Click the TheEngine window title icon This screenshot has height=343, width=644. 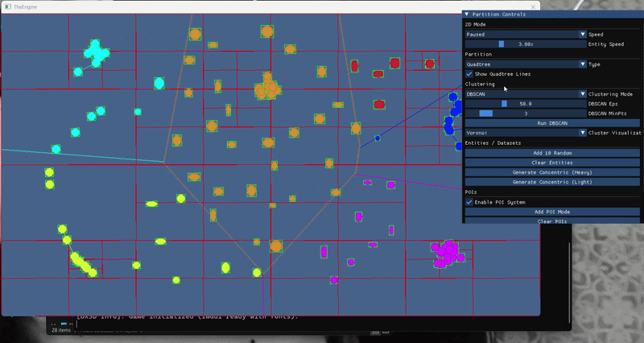pyautogui.click(x=8, y=6)
